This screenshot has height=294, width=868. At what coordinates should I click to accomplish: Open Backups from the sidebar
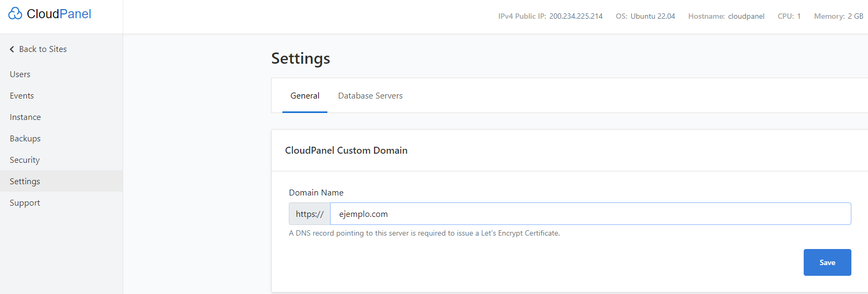(25, 139)
